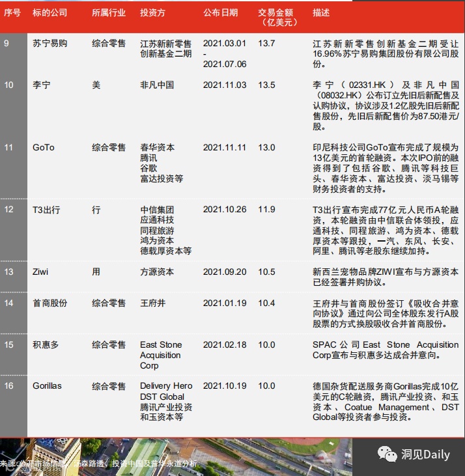Click row number 15
This screenshot has height=476, width=465.
8,345
